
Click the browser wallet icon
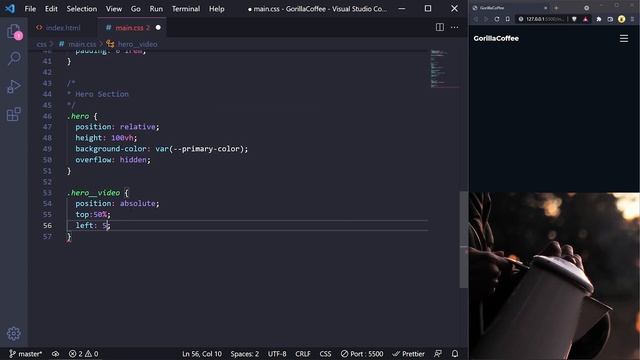click(x=610, y=19)
